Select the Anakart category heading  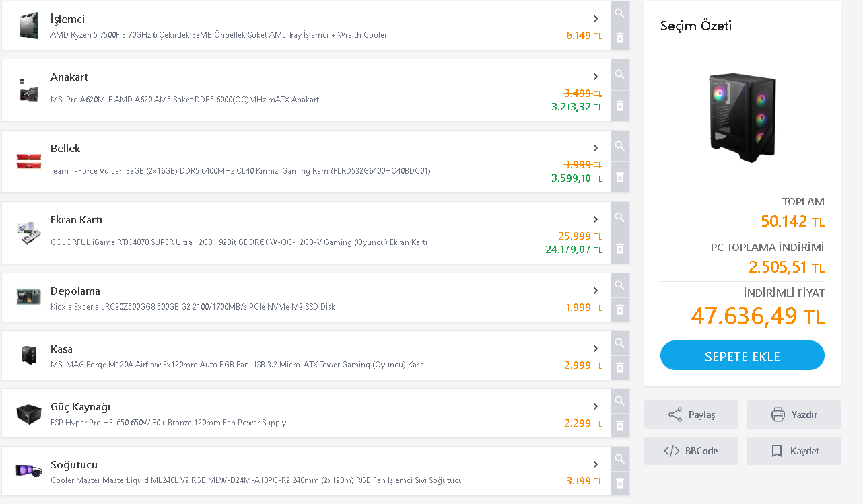click(69, 77)
